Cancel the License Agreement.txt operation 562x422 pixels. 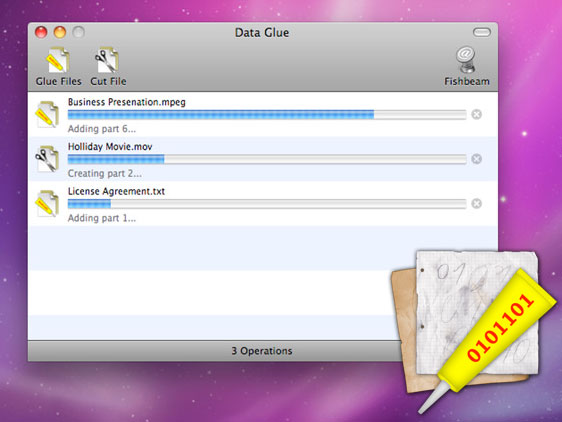(476, 204)
